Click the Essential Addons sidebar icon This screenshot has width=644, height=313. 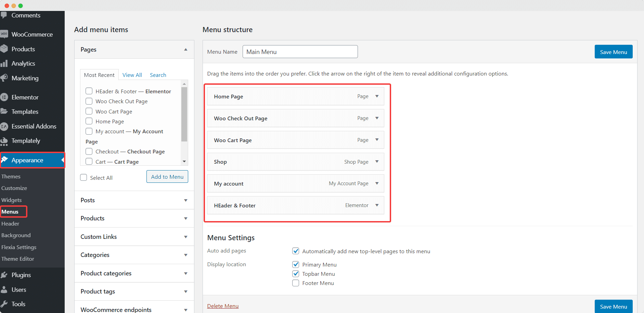click(4, 126)
